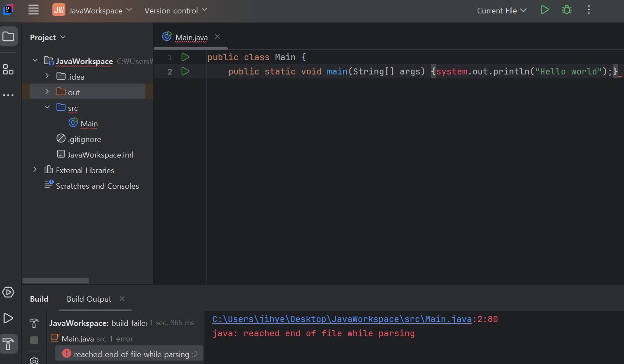Image resolution: width=624 pixels, height=364 pixels.
Task: Place cursor on 'system' in code line 2
Action: pos(452,71)
